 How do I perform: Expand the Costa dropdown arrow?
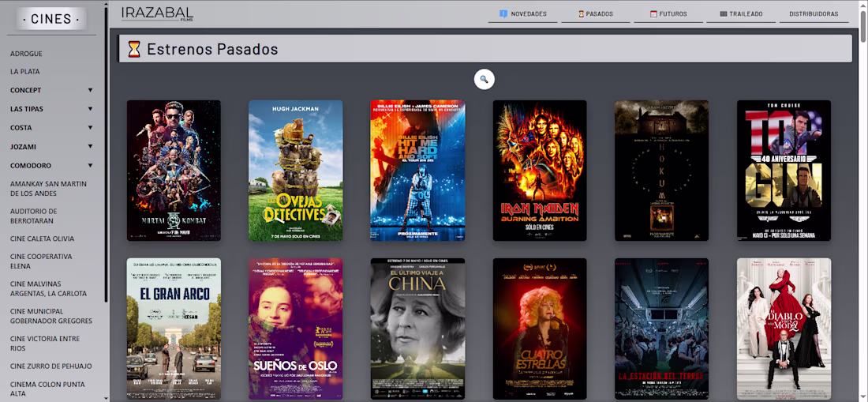pyautogui.click(x=90, y=128)
